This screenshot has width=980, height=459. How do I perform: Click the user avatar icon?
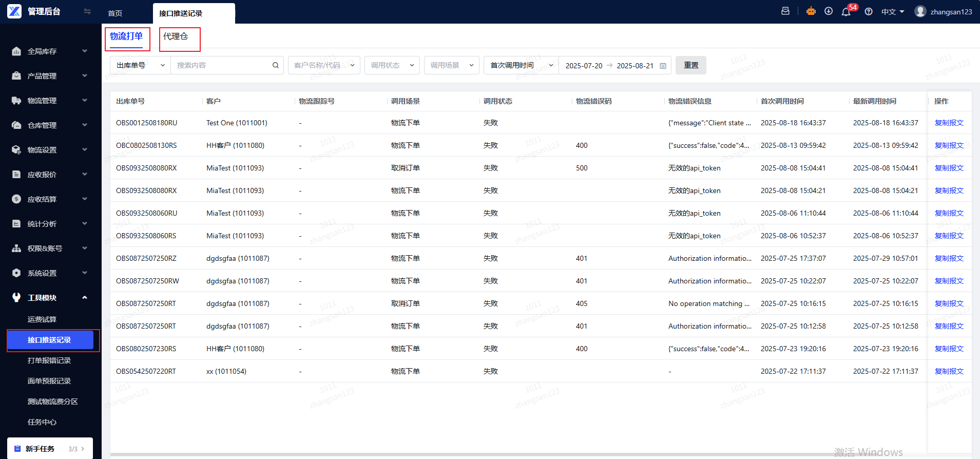[920, 11]
